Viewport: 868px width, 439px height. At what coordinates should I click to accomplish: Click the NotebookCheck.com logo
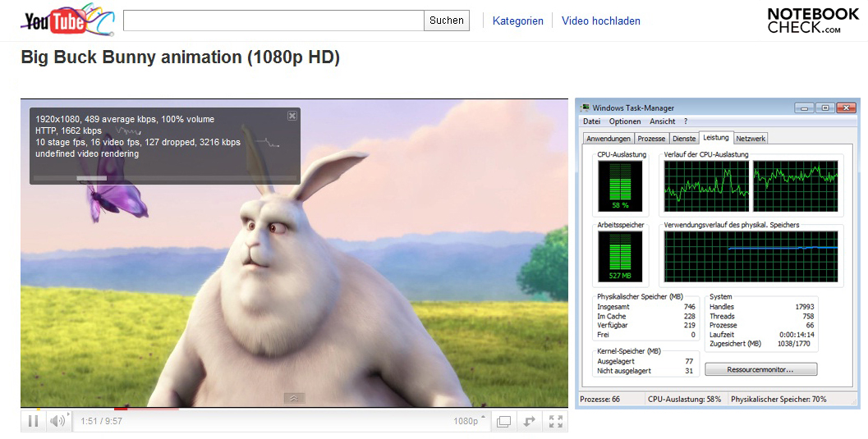tap(813, 21)
